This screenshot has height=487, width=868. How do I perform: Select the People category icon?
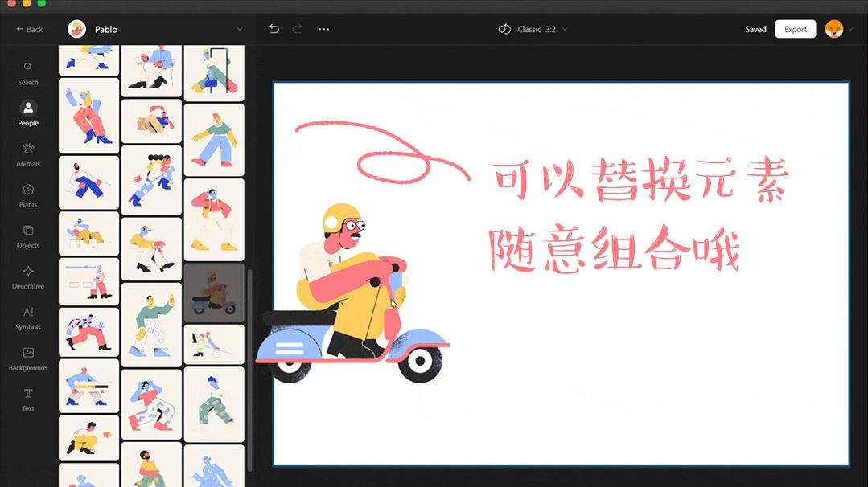[x=27, y=113]
